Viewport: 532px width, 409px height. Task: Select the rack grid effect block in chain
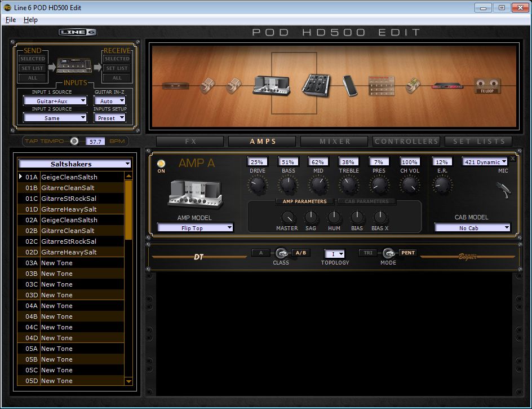click(382, 86)
